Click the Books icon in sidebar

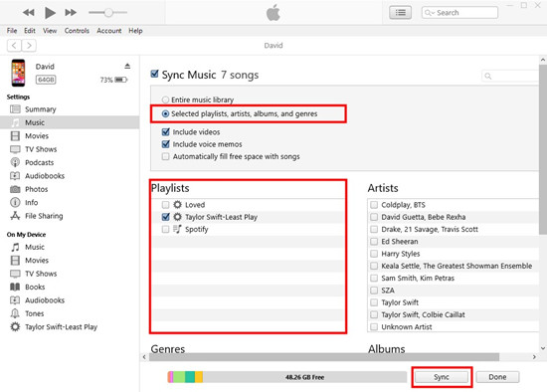click(x=15, y=287)
